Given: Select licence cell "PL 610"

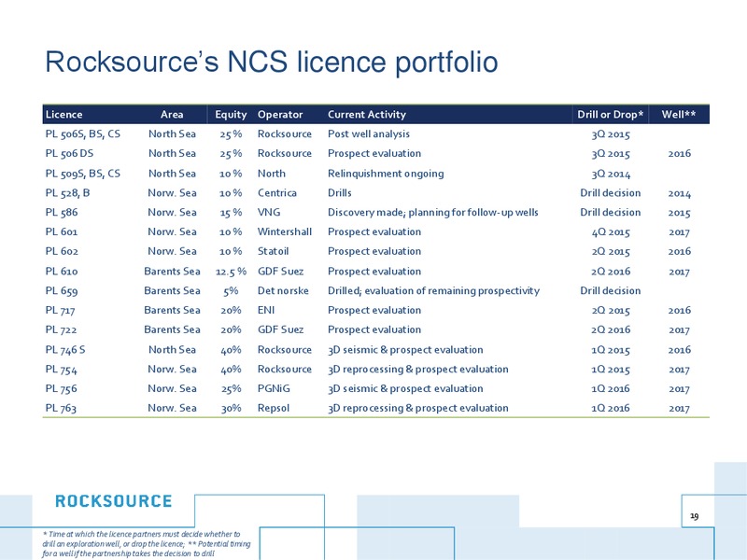Looking at the screenshot, I should (62, 272).
